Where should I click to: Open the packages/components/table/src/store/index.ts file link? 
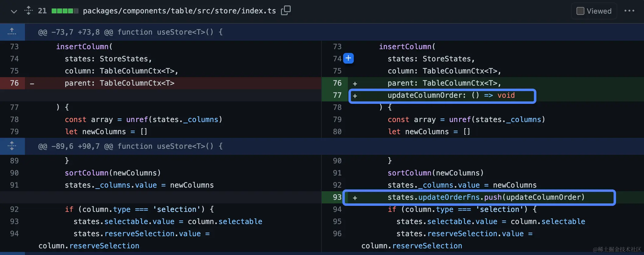click(x=179, y=11)
